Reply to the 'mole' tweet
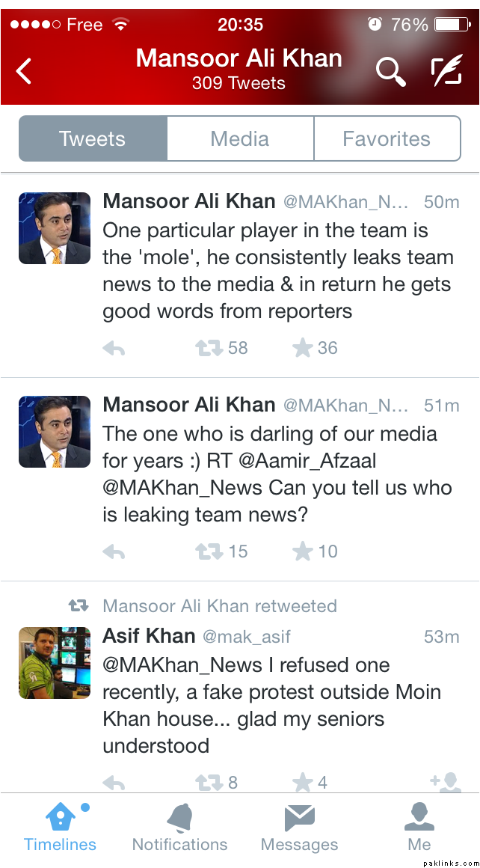 pos(114,349)
